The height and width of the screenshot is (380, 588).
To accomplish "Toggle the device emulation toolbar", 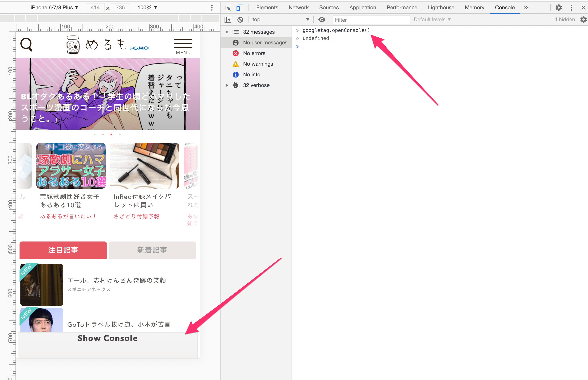I will 239,7.
